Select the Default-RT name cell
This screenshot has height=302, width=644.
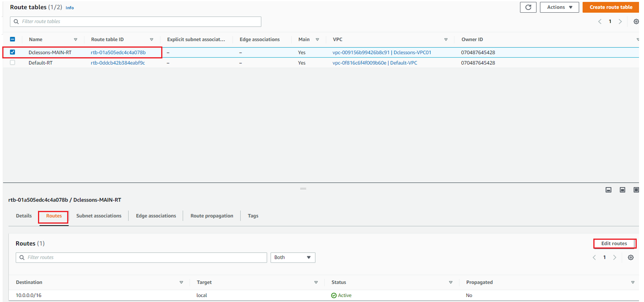pos(40,63)
